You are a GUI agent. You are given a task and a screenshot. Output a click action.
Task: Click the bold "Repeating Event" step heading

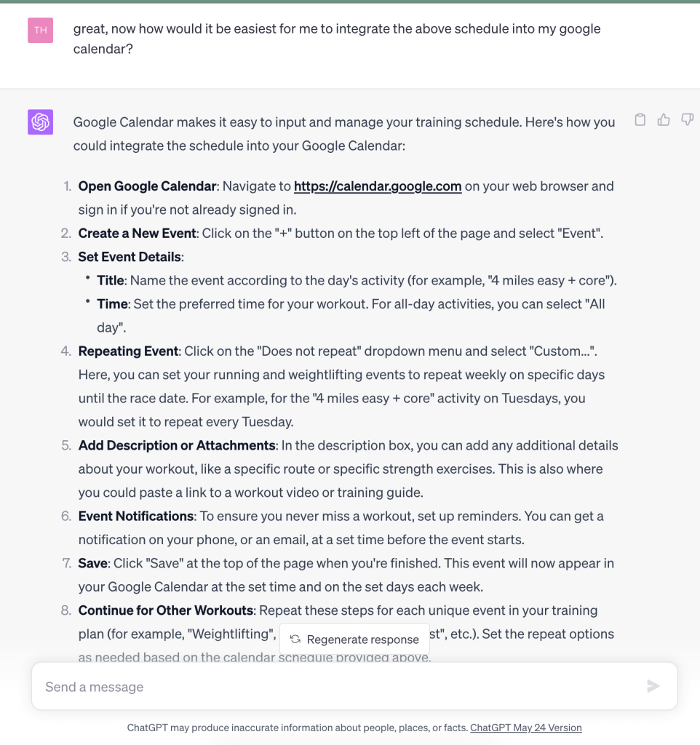[x=128, y=351]
